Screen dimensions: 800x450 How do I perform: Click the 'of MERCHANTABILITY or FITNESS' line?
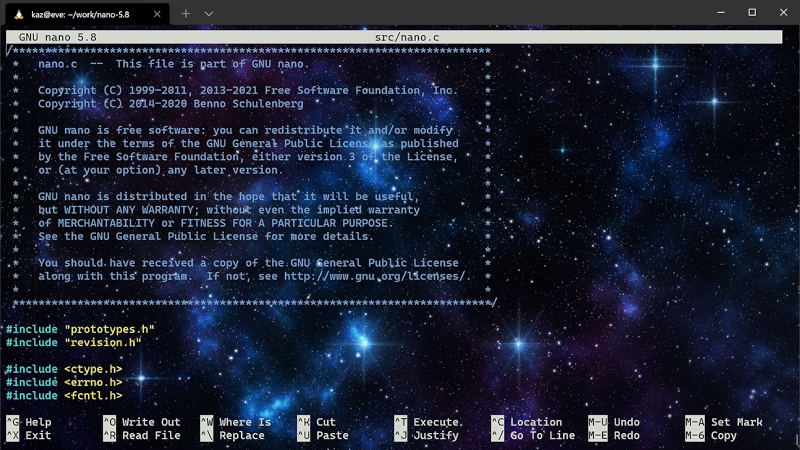[216, 223]
